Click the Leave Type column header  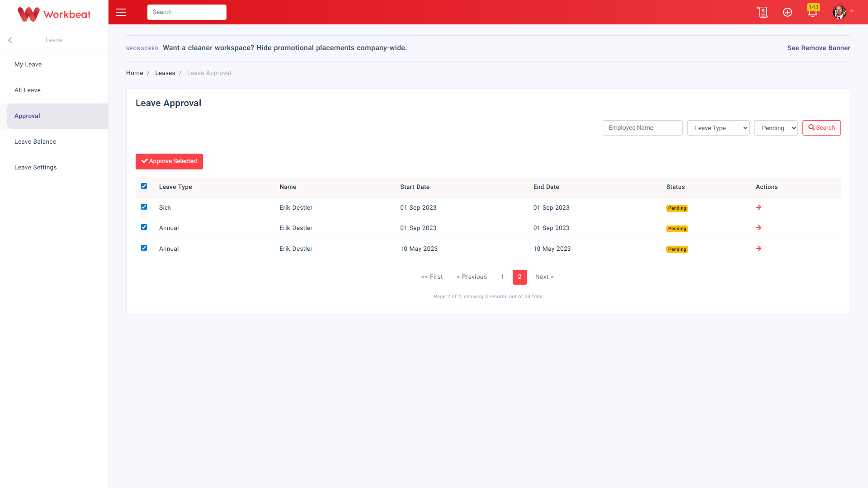(175, 187)
